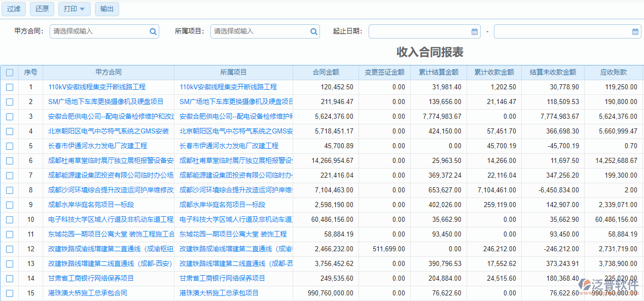This screenshot has height=301, width=644.
Task: Check the checkbox for row 1
Action: tap(9, 87)
